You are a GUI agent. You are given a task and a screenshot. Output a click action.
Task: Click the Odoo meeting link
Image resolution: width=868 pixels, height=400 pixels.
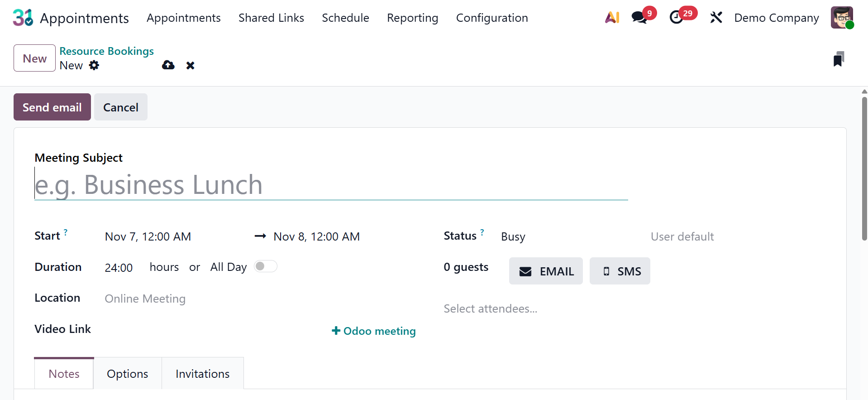tap(374, 331)
